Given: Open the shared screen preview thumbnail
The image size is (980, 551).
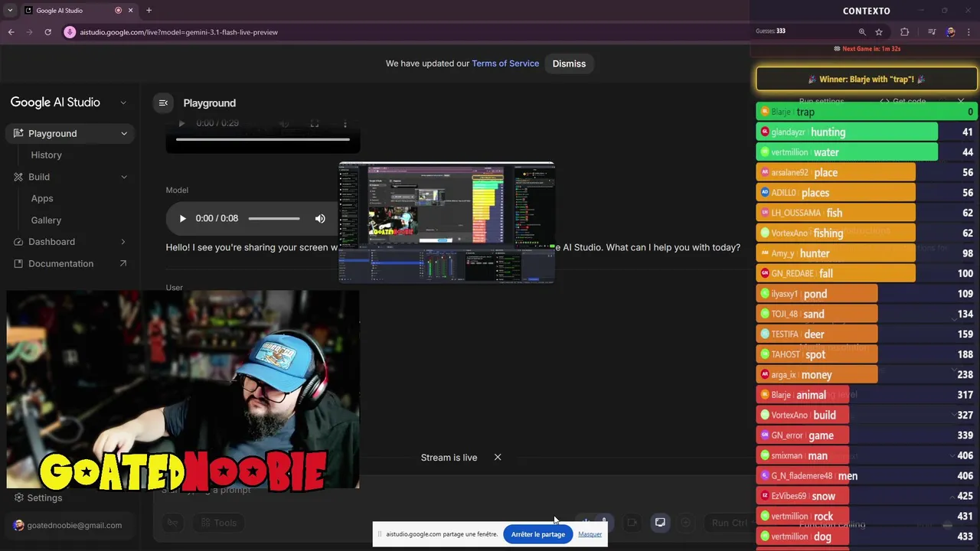Looking at the screenshot, I should pyautogui.click(x=447, y=223).
